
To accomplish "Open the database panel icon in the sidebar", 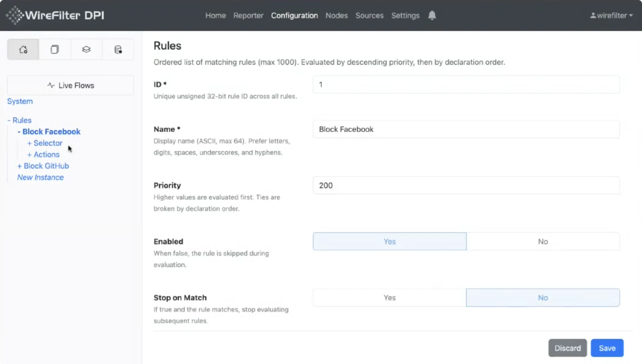I will pyautogui.click(x=118, y=49).
